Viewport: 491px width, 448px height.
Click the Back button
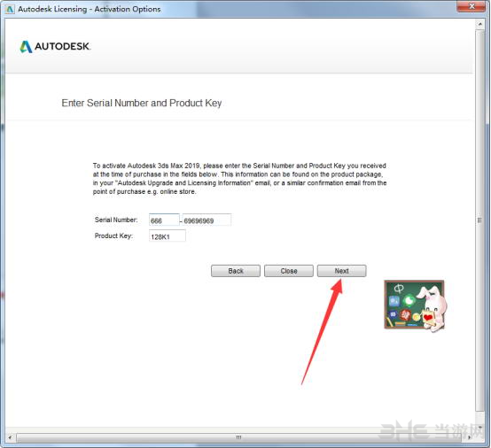(x=236, y=271)
